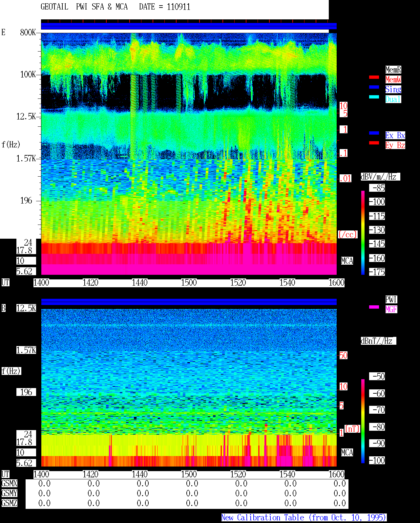Click the MemR legend label
420x523 pixels.
(x=393, y=70)
